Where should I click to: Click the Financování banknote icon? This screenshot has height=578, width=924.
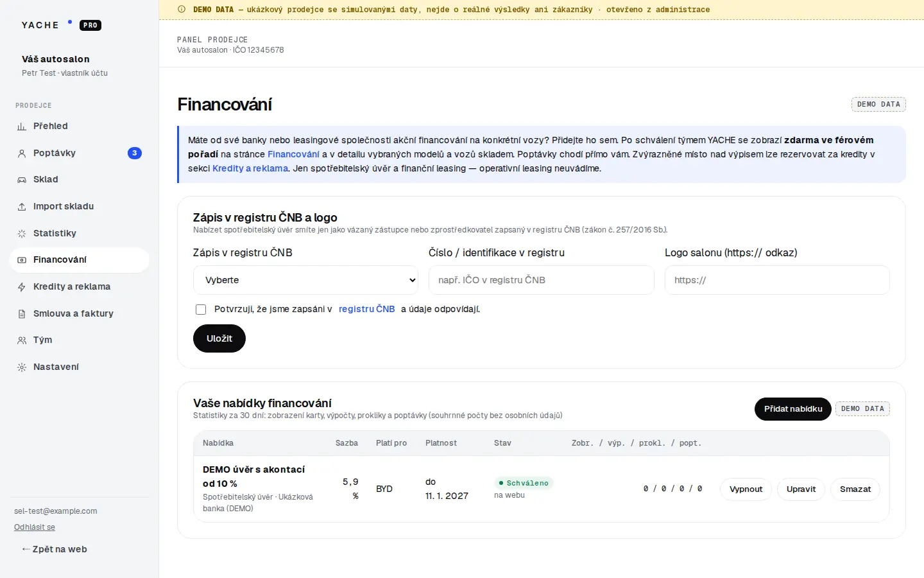pos(22,260)
